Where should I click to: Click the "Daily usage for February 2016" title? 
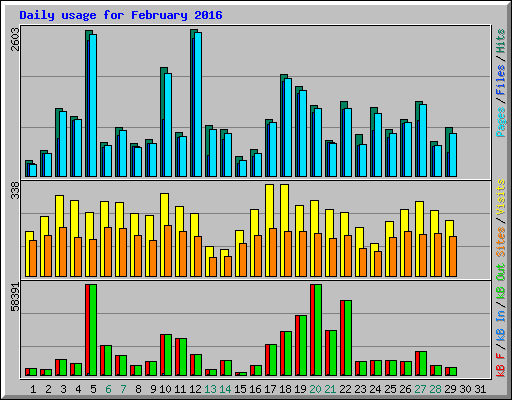click(121, 15)
